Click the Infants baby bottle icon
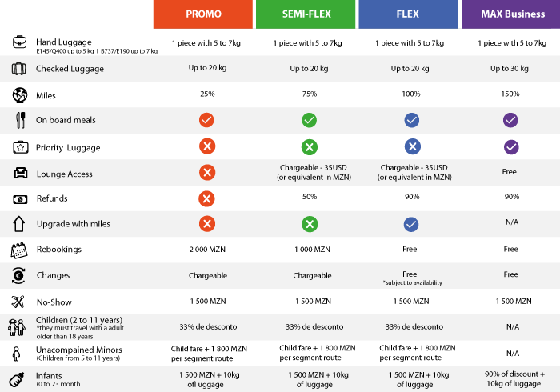Screen dimensions: 560x392 pos(18,379)
